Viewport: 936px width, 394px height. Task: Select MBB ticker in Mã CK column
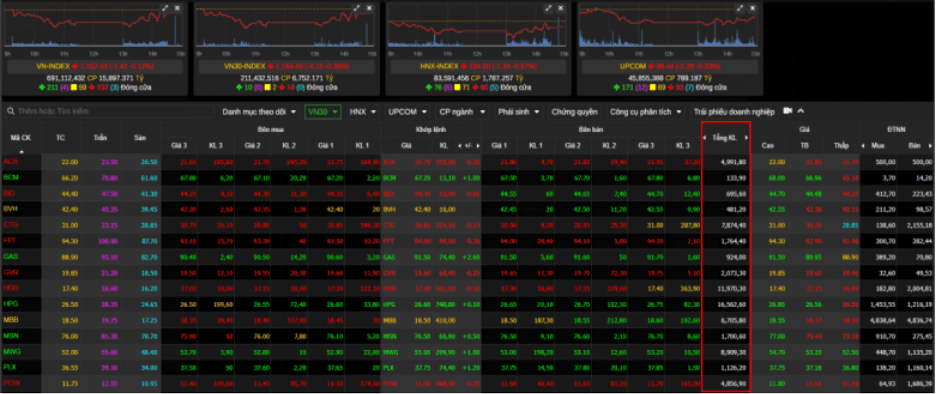[11, 319]
